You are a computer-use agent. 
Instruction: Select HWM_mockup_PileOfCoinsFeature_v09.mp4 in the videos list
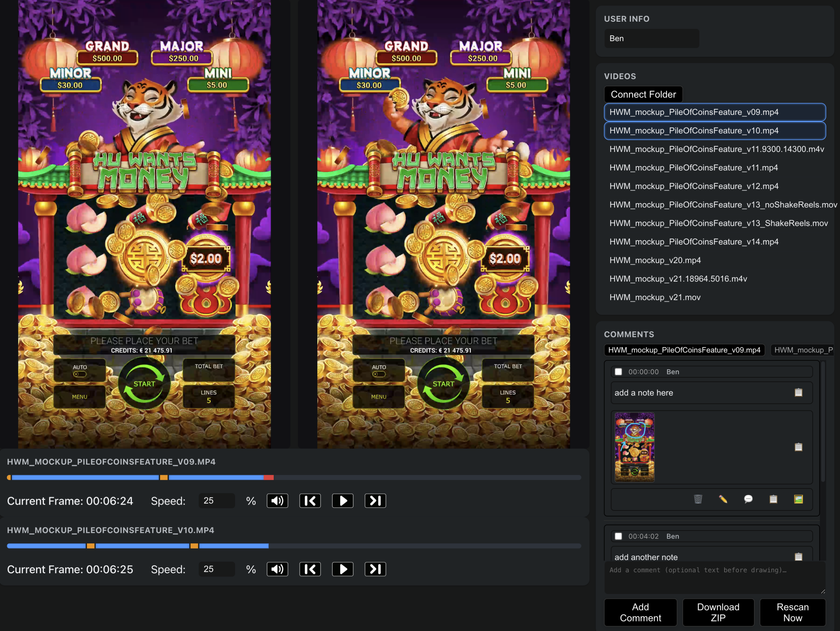[x=715, y=112]
